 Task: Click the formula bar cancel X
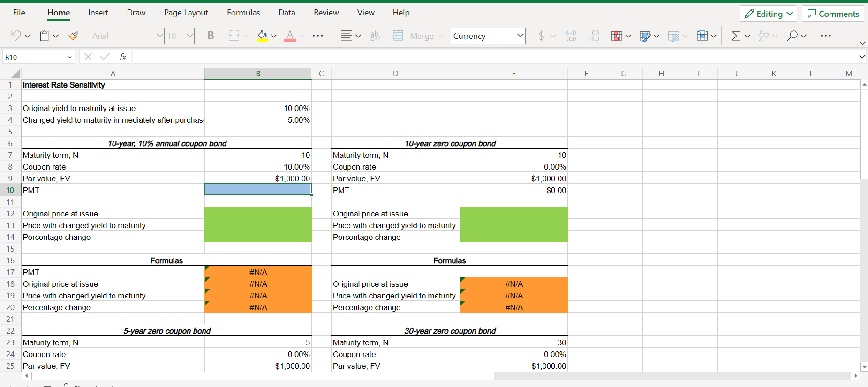point(88,57)
